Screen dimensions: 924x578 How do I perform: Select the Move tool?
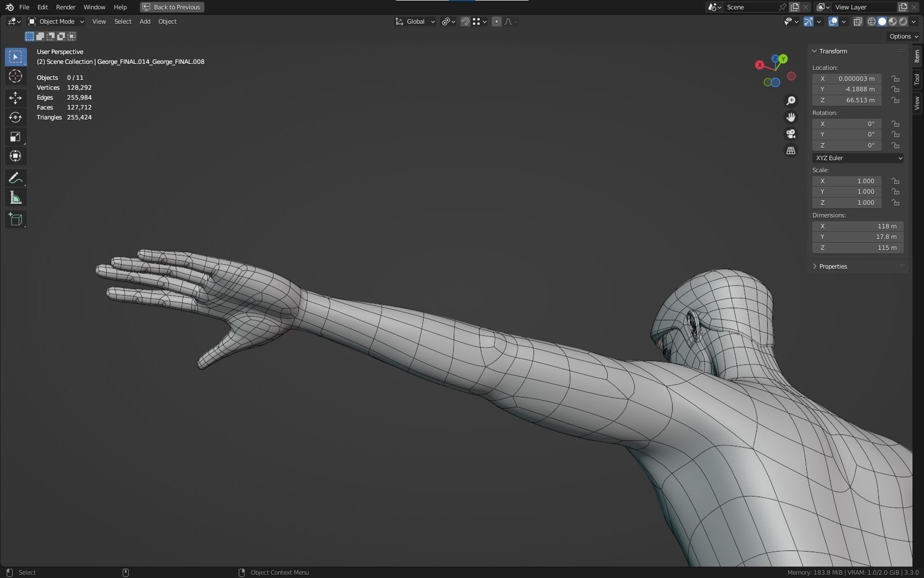coord(15,98)
